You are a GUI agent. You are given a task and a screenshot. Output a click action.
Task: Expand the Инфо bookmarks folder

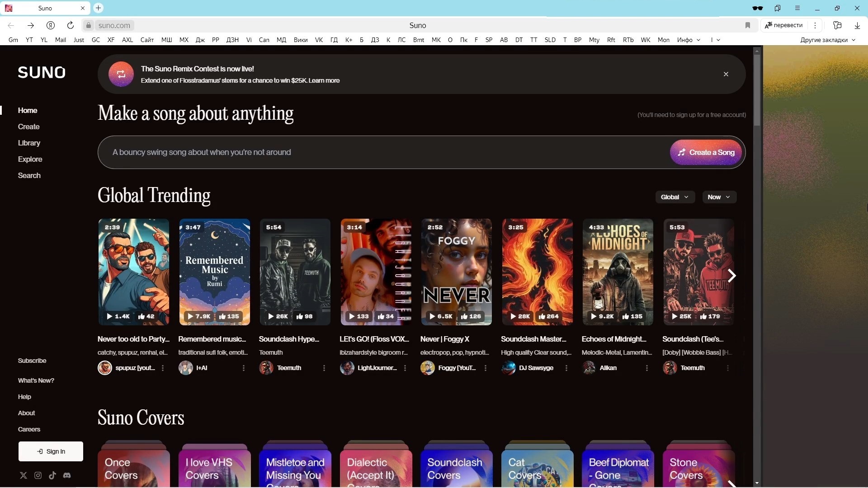pos(689,40)
